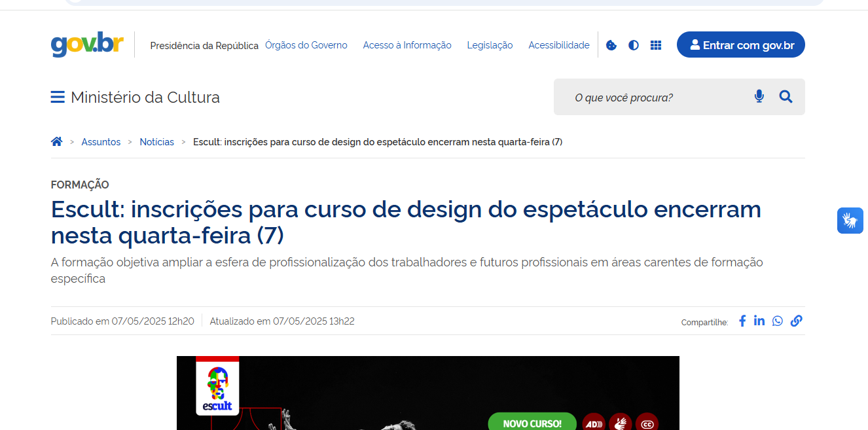Click the search magnifier icon

click(786, 97)
